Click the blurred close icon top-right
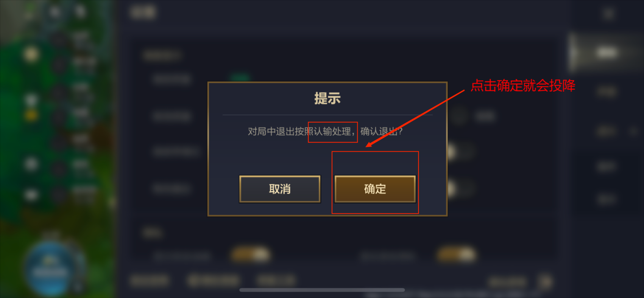 pos(609,14)
